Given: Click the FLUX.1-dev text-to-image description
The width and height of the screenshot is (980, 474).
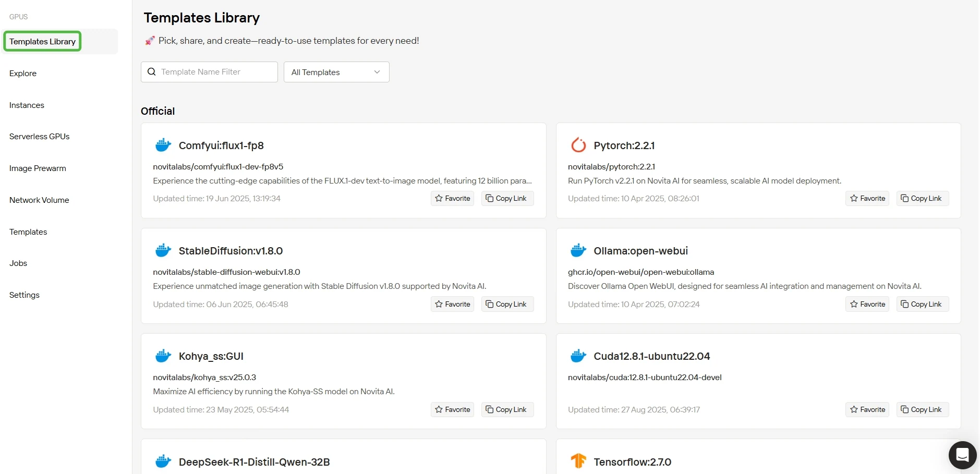Looking at the screenshot, I should pyautogui.click(x=343, y=181).
